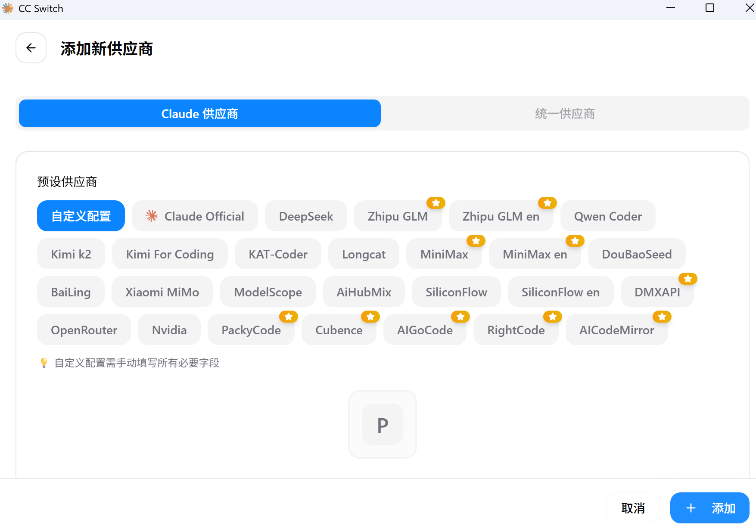
Task: Click the 预设供应商 heading
Action: pos(67,182)
